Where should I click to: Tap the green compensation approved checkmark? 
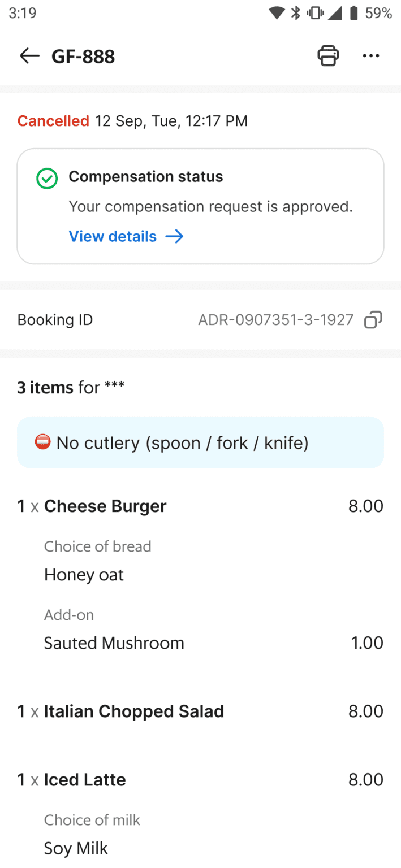[x=47, y=179]
